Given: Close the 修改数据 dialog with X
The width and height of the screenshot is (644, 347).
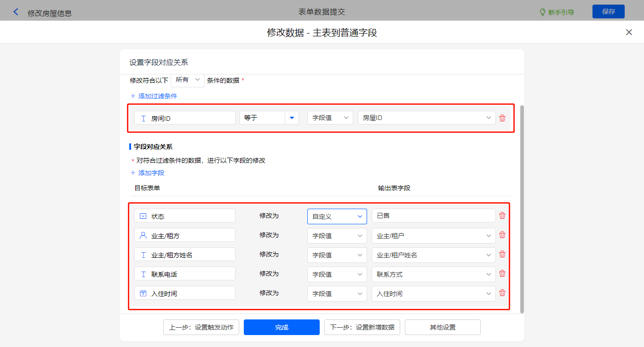Looking at the screenshot, I should (x=629, y=32).
